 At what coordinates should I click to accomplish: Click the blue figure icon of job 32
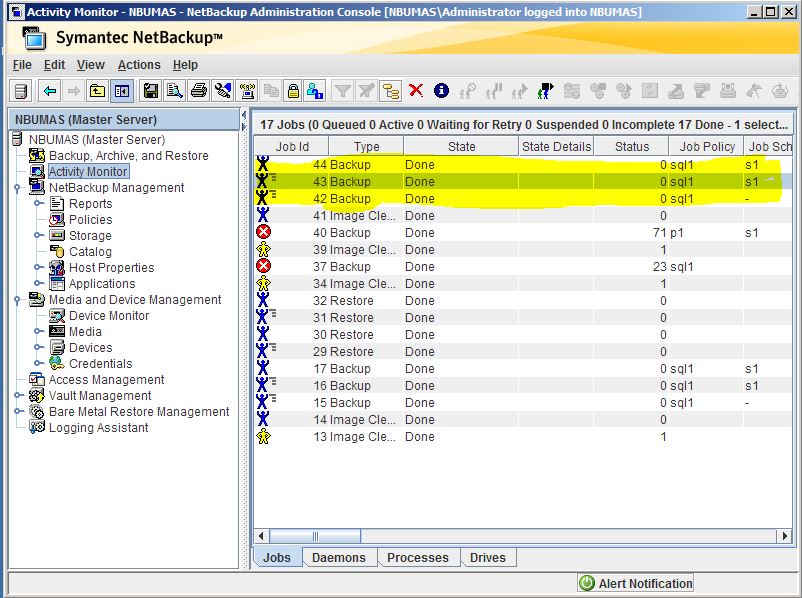point(263,300)
